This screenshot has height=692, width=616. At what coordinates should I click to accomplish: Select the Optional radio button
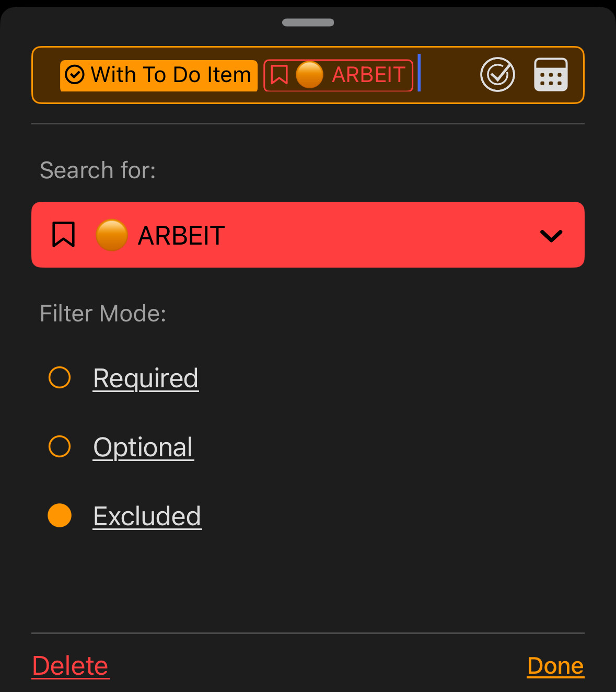tap(60, 446)
